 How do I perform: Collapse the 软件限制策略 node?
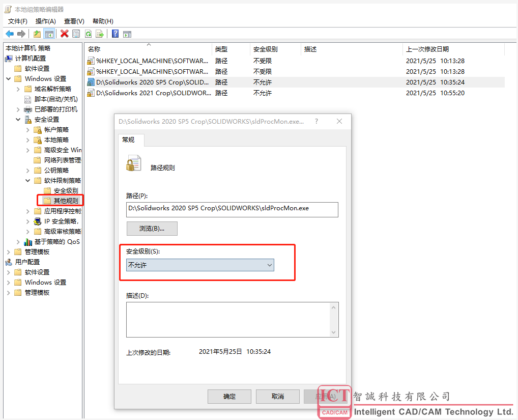(28, 181)
